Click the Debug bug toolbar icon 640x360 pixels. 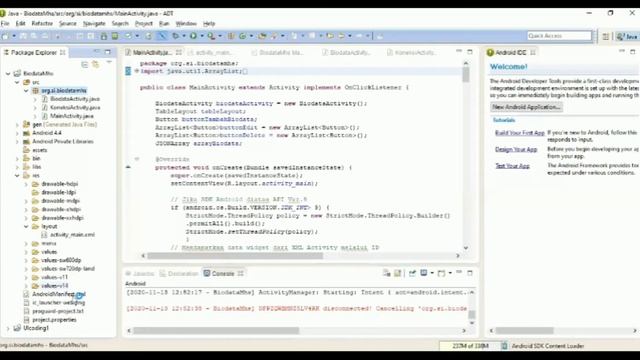tap(176, 36)
